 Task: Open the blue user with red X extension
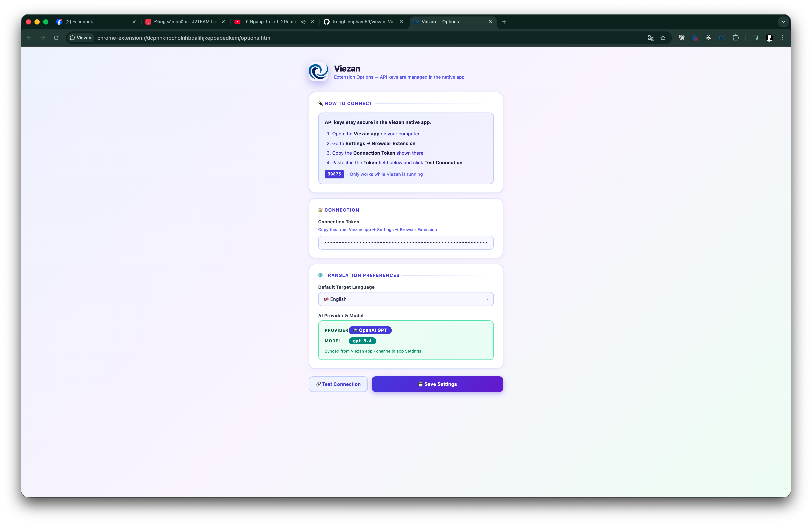pyautogui.click(x=695, y=38)
